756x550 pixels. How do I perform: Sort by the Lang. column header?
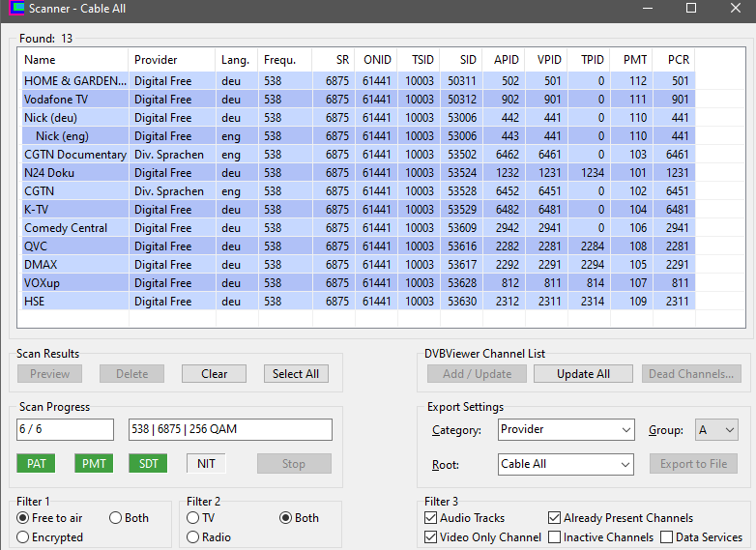point(237,60)
